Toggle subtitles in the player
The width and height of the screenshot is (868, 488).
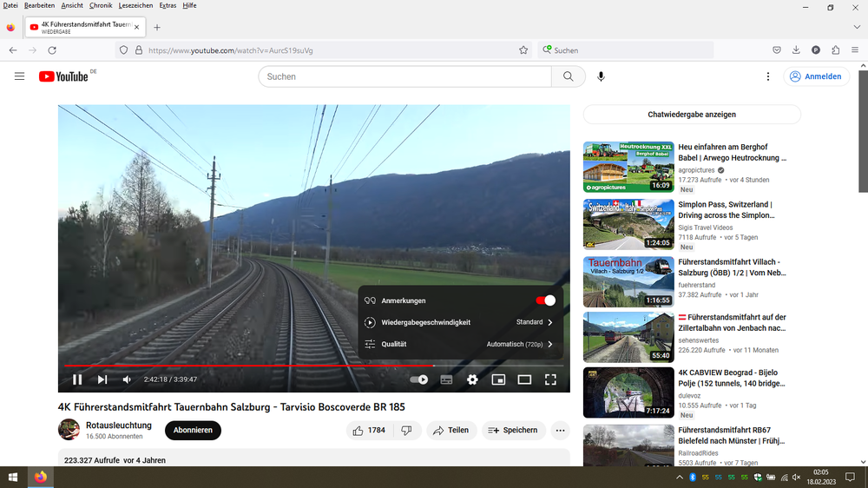coord(446,379)
